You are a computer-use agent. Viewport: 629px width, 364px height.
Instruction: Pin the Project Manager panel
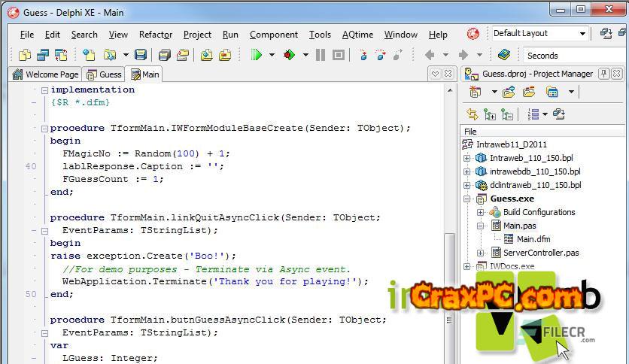point(603,74)
